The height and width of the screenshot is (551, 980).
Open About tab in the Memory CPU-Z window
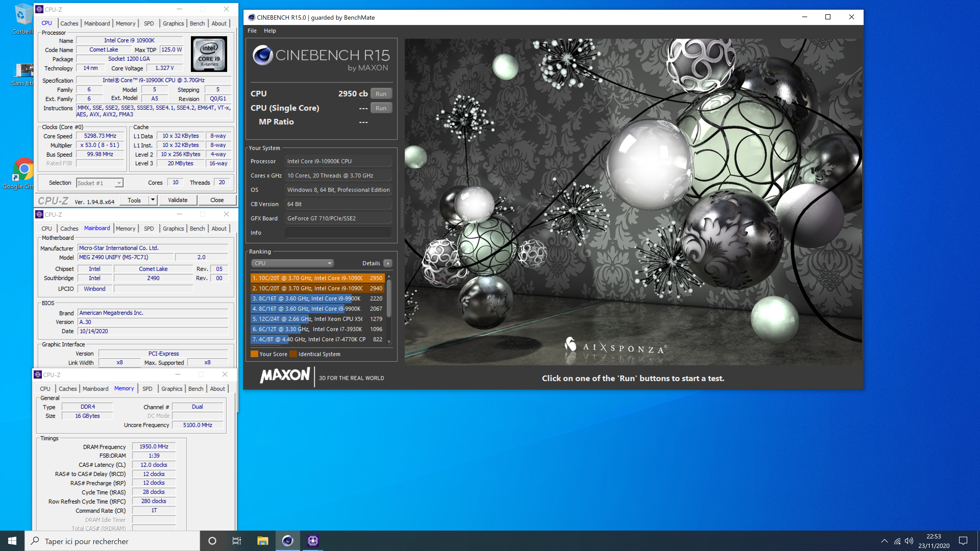tap(217, 389)
